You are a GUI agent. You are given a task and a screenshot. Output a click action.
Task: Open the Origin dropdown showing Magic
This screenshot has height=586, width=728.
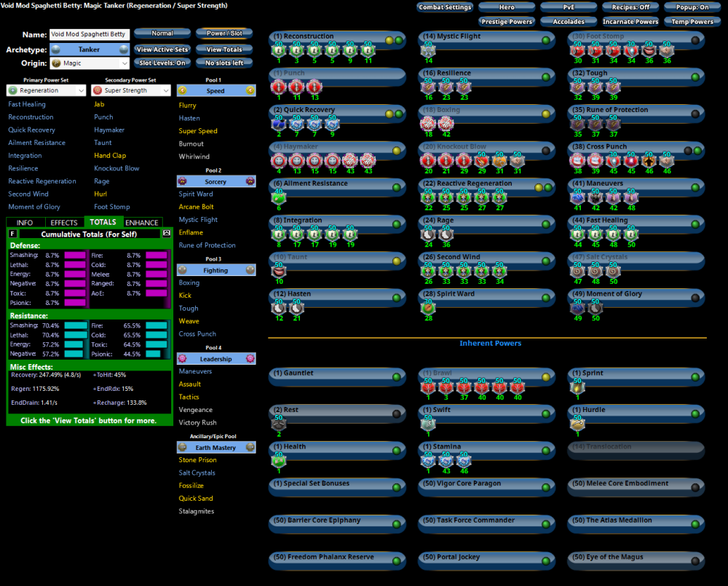coord(90,63)
